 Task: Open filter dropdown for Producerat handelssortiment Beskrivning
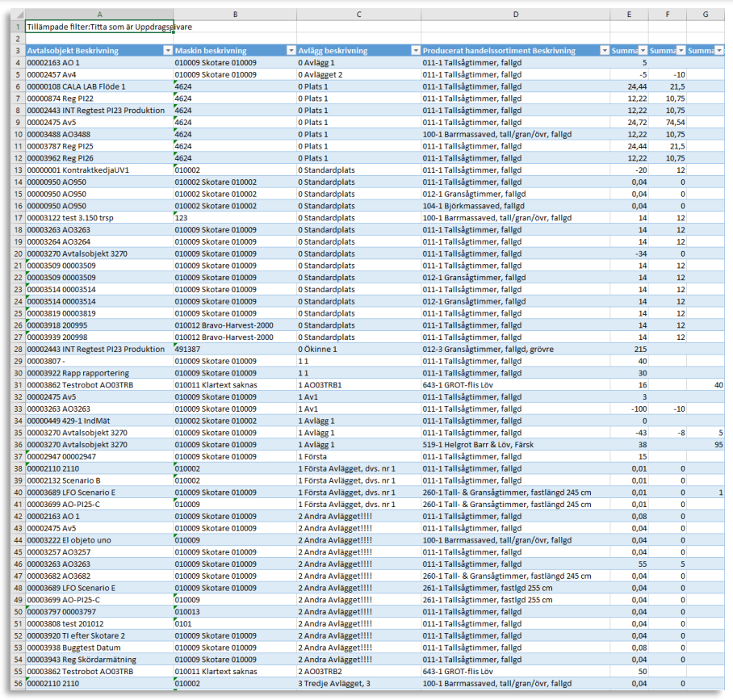[604, 51]
